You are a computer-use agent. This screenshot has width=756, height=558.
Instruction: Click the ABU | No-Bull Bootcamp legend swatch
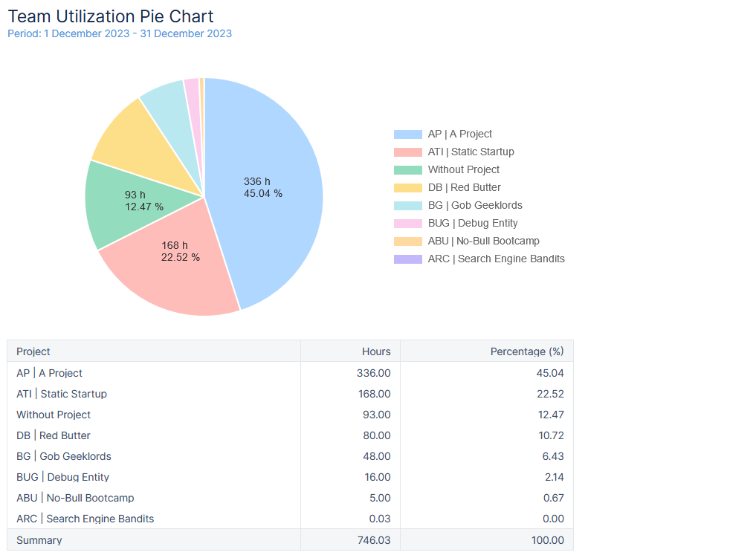(408, 241)
